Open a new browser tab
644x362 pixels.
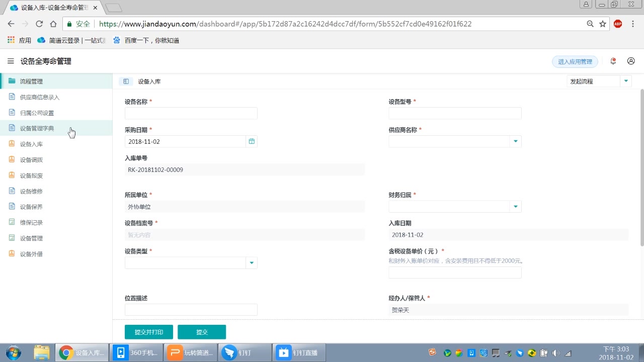[114, 8]
